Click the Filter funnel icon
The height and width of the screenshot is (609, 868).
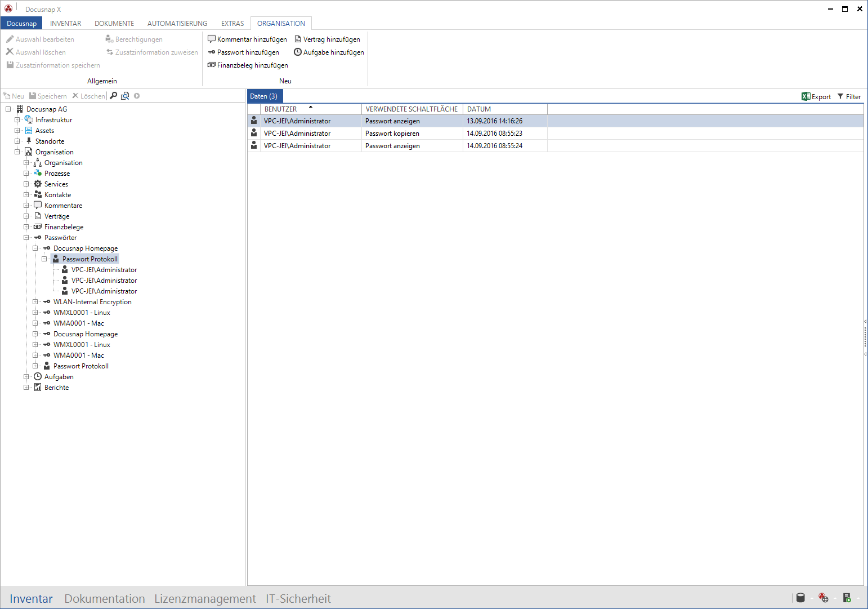(x=840, y=96)
